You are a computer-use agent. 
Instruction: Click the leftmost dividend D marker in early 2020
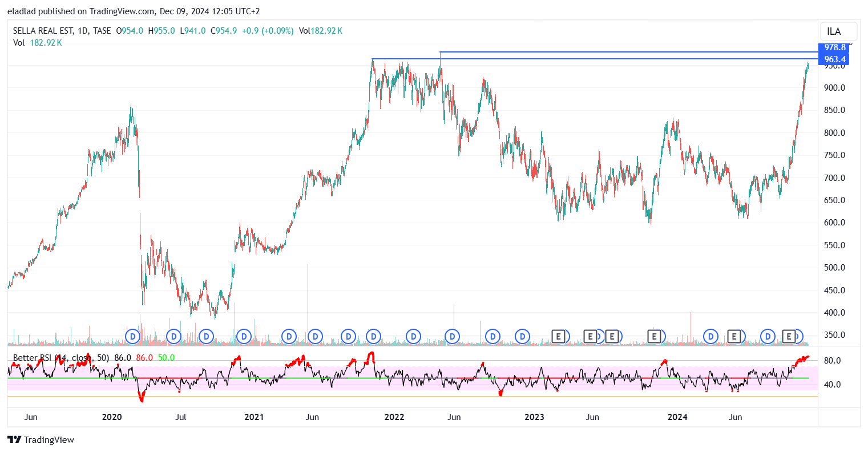coord(133,336)
